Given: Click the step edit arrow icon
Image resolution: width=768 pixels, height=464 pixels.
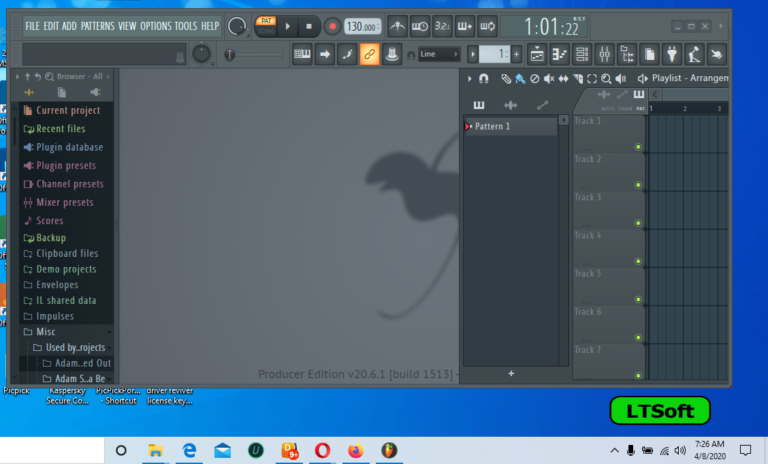Looking at the screenshot, I should pos(325,54).
